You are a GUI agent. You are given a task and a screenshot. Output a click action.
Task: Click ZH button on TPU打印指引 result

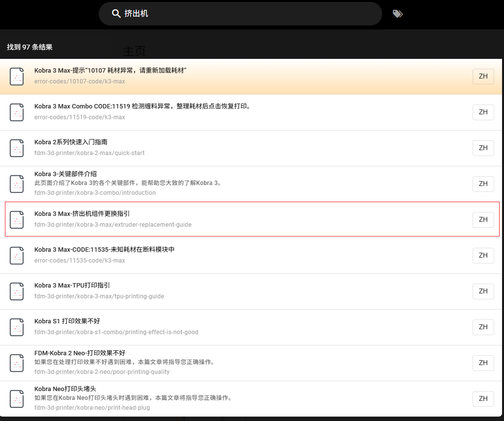click(483, 291)
